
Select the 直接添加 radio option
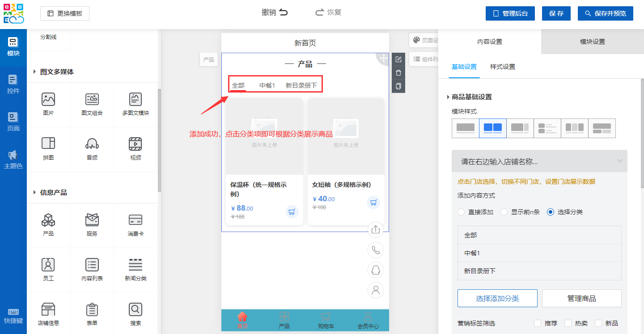click(461, 212)
